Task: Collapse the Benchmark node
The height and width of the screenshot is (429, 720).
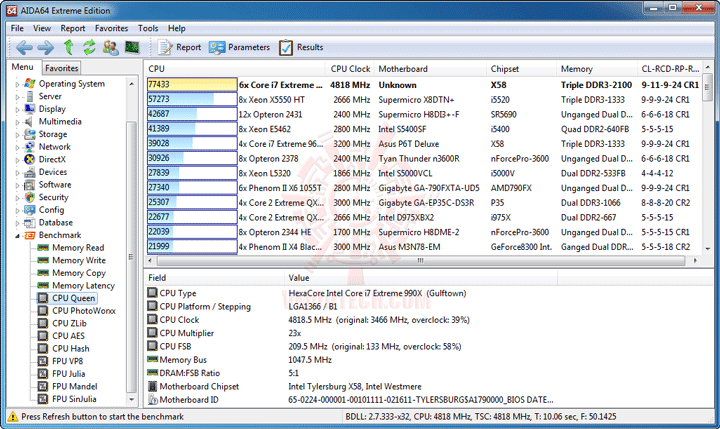Action: 17,236
